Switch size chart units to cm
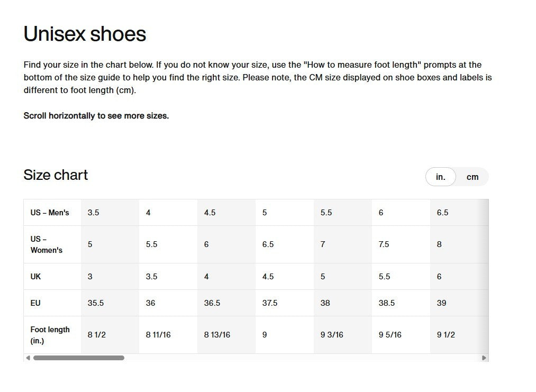 pos(472,177)
